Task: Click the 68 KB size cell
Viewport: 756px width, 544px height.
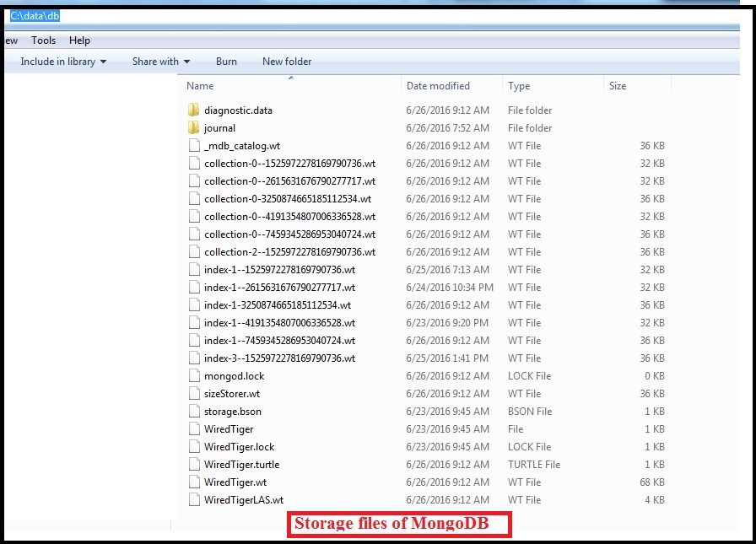Action: pyautogui.click(x=652, y=482)
